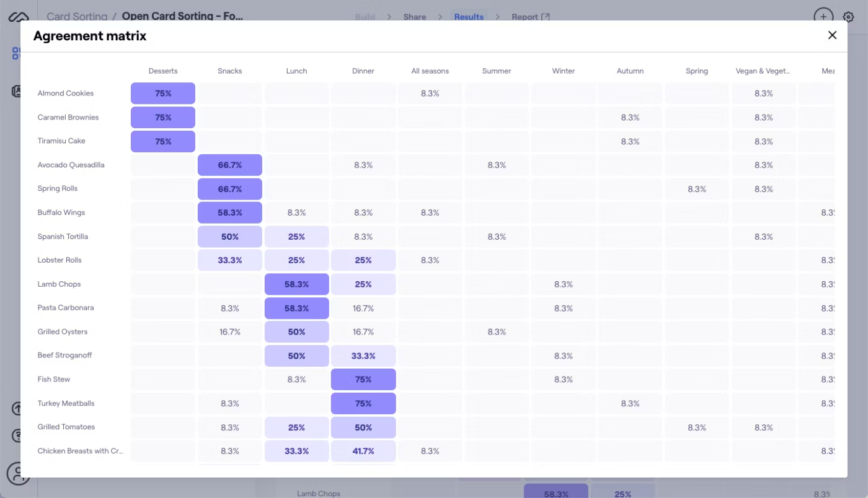868x498 pixels.
Task: Click the Maze logo icon
Action: point(18,17)
